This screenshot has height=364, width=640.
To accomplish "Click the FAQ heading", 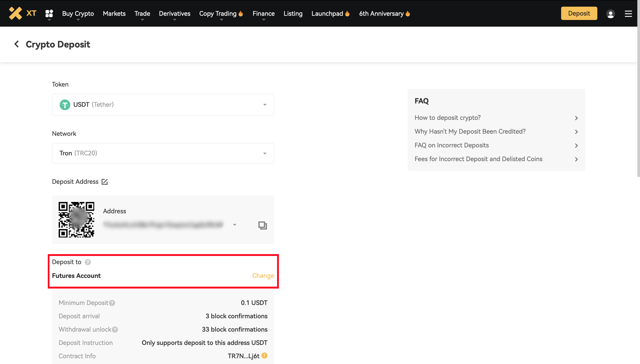I will coord(422,101).
